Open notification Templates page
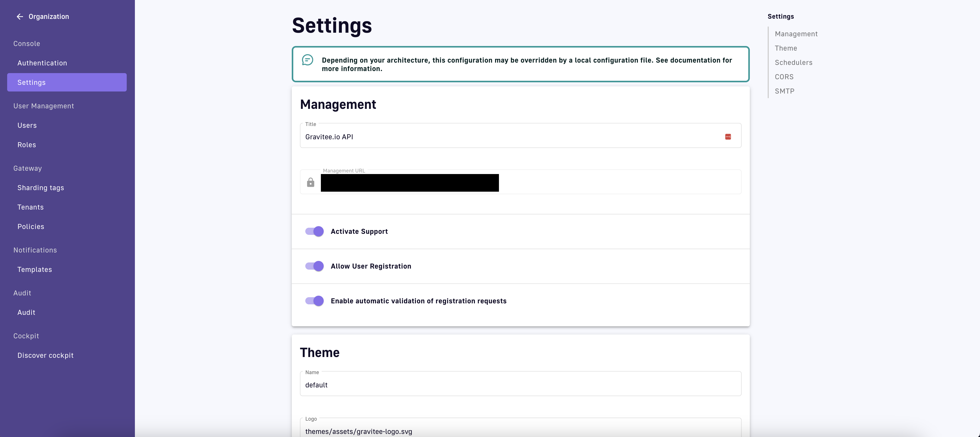Screen dimensions: 980x437 pos(35,270)
